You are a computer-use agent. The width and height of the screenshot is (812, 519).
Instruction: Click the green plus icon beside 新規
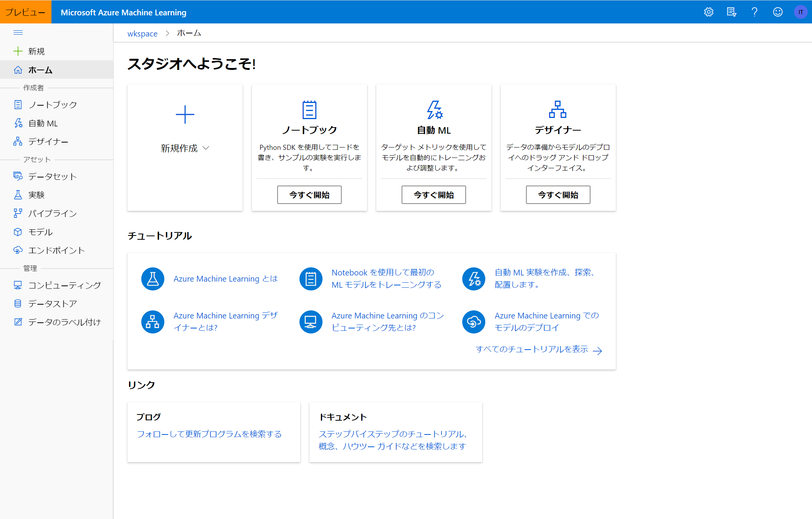tap(18, 51)
